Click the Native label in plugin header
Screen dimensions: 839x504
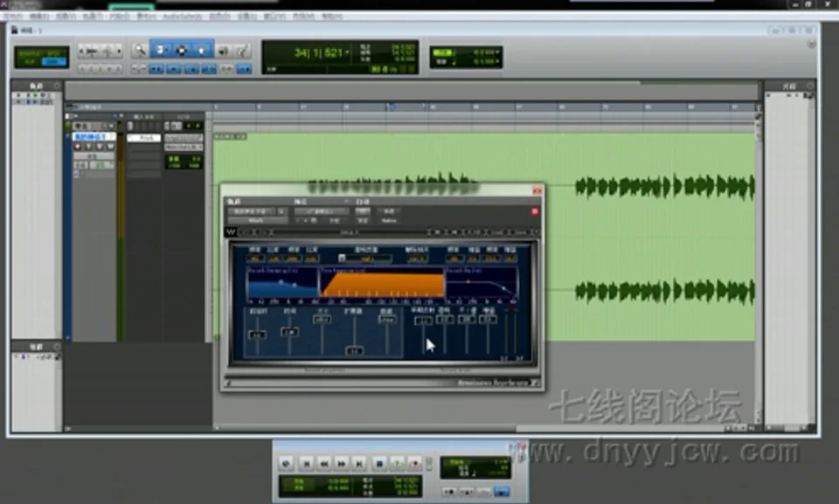click(x=389, y=220)
